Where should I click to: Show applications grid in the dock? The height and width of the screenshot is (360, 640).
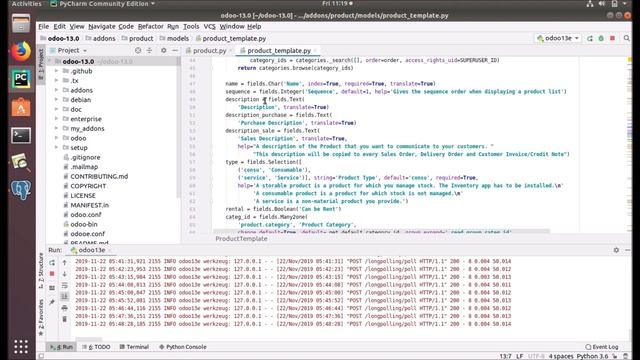point(21,347)
